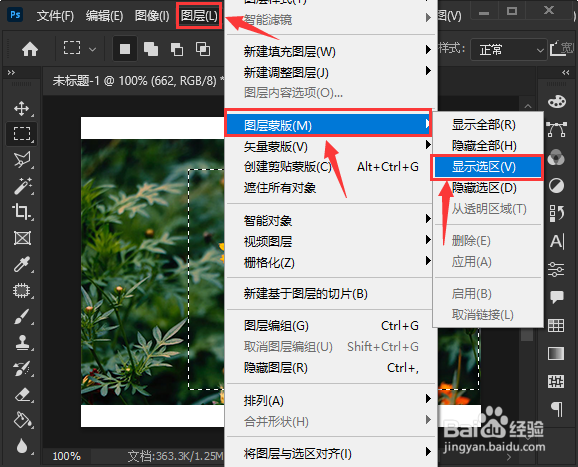
Task: Click Intersect with Selection mode icon
Action: 203,49
